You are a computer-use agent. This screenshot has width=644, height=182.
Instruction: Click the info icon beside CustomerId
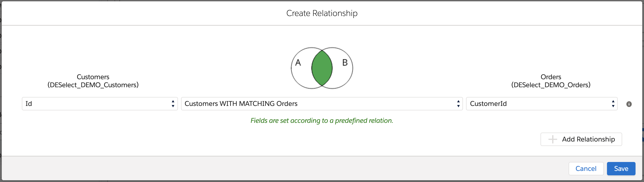pos(629,104)
